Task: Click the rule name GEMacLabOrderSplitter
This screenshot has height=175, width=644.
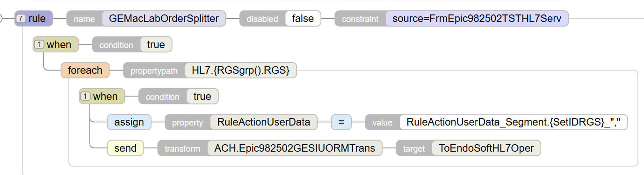Action: pyautogui.click(x=164, y=19)
